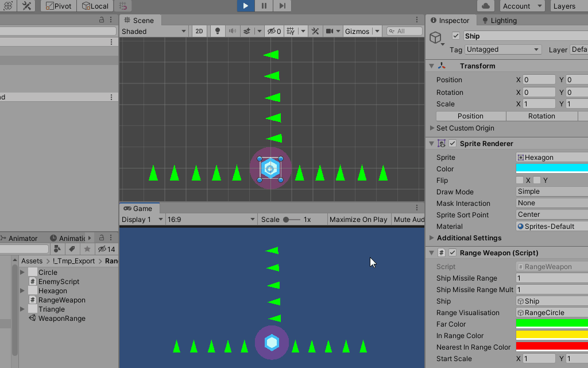This screenshot has height=368, width=588.
Task: Pause play mode with the pause button
Action: point(264,5)
